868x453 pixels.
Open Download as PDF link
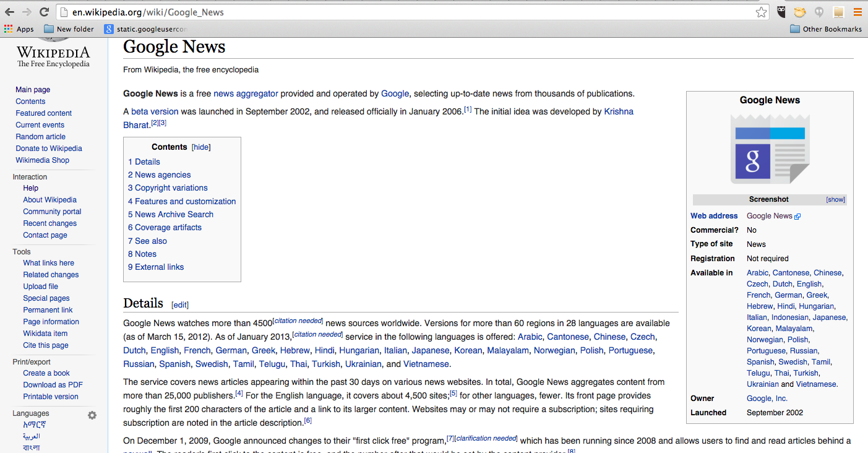point(53,385)
